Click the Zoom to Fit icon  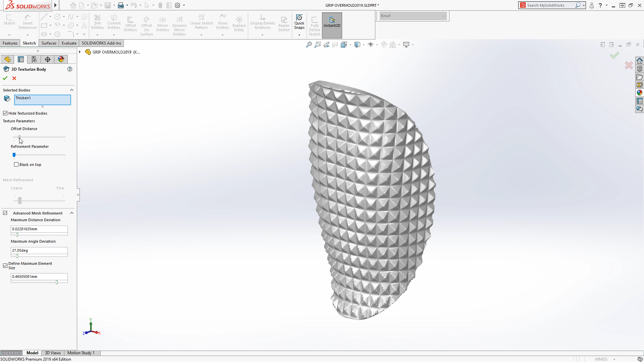pyautogui.click(x=308, y=44)
